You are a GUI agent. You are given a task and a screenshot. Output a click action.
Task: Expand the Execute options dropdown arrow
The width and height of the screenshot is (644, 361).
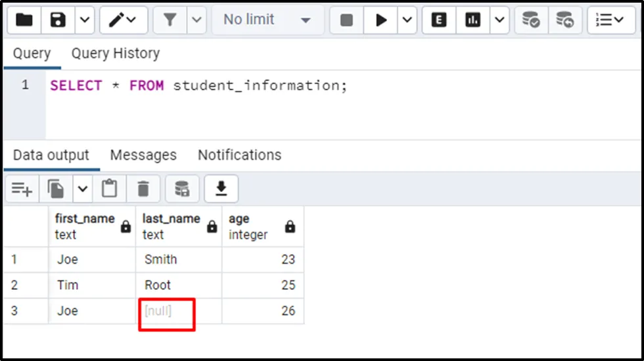coord(407,20)
